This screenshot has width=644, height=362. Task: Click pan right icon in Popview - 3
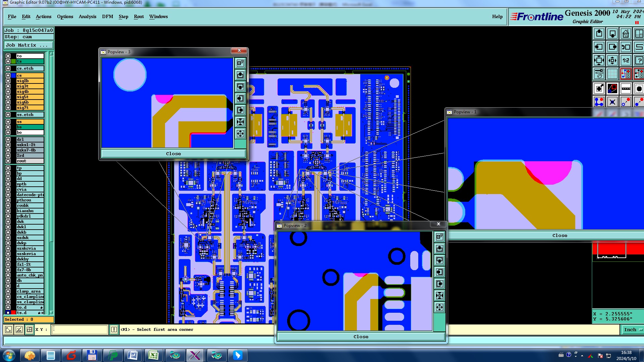[240, 110]
